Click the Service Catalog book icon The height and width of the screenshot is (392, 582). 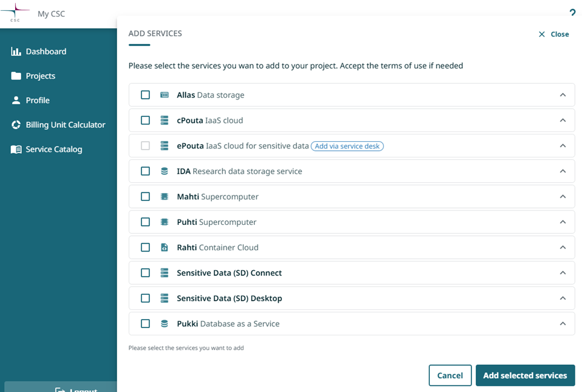pyautogui.click(x=16, y=149)
